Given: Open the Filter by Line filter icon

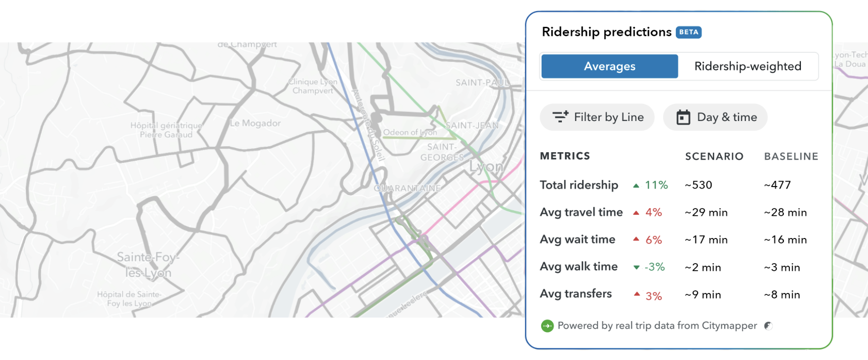Looking at the screenshot, I should 560,117.
